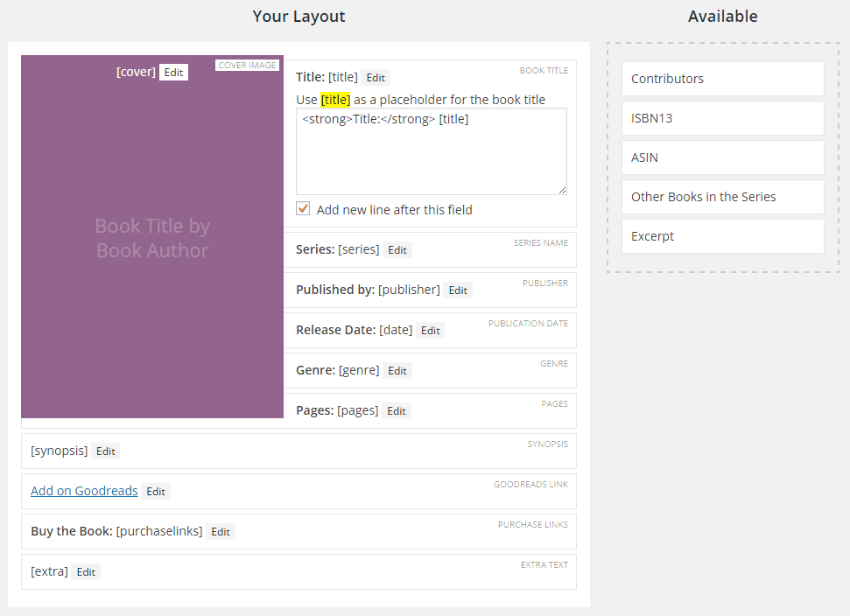Click Edit next to the Title field

point(376,77)
